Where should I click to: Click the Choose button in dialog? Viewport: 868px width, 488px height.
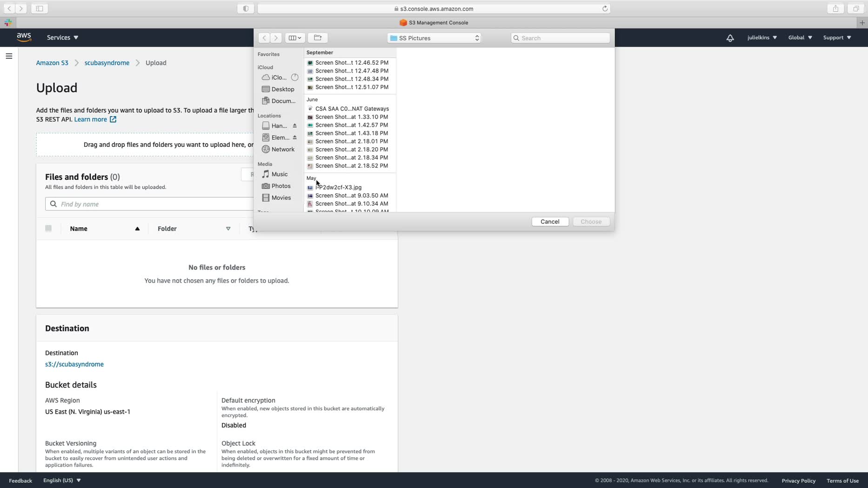(x=591, y=222)
